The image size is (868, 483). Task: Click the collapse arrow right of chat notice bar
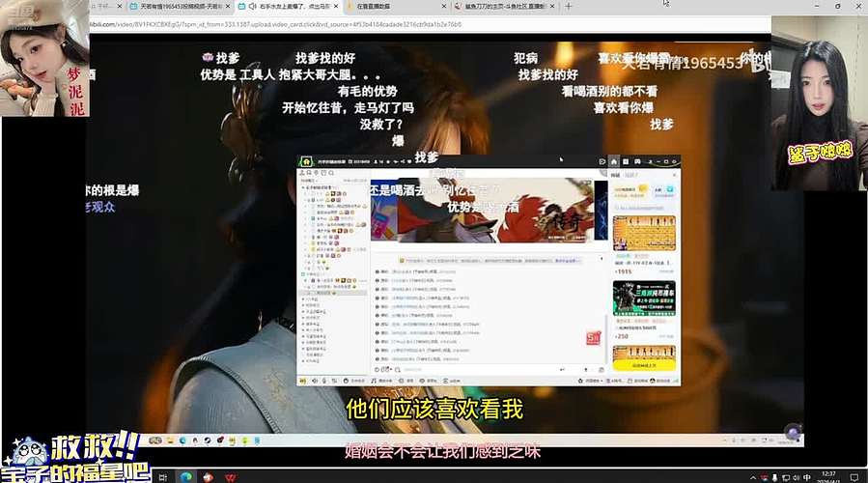click(602, 259)
